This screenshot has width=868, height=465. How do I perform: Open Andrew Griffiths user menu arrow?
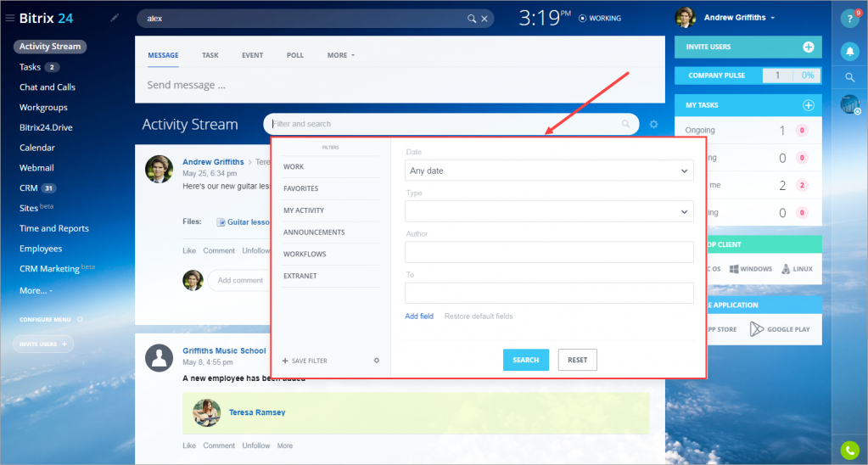pyautogui.click(x=773, y=19)
